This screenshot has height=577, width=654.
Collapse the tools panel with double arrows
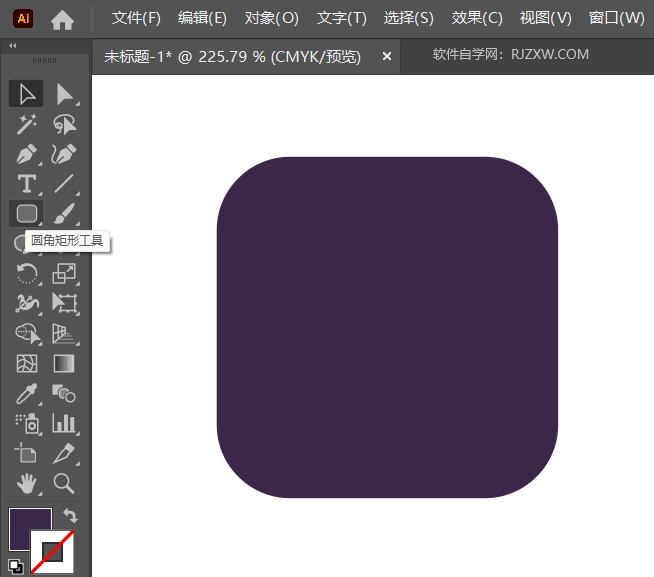pyautogui.click(x=13, y=45)
